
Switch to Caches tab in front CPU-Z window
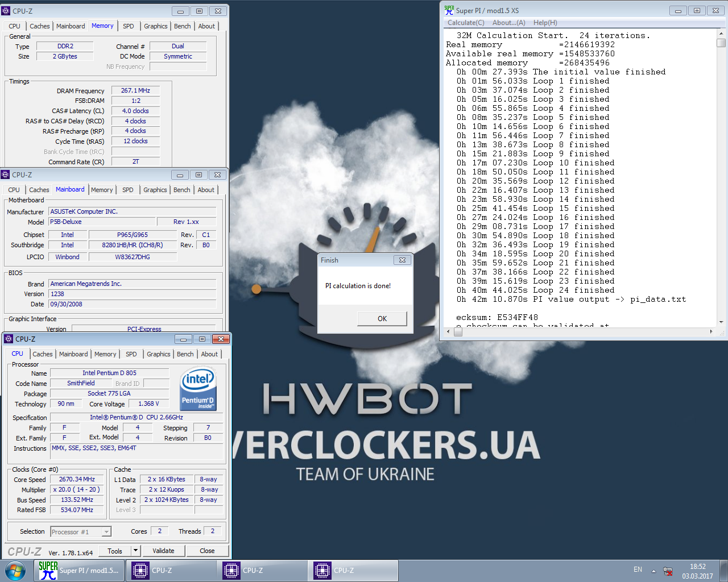(x=43, y=354)
